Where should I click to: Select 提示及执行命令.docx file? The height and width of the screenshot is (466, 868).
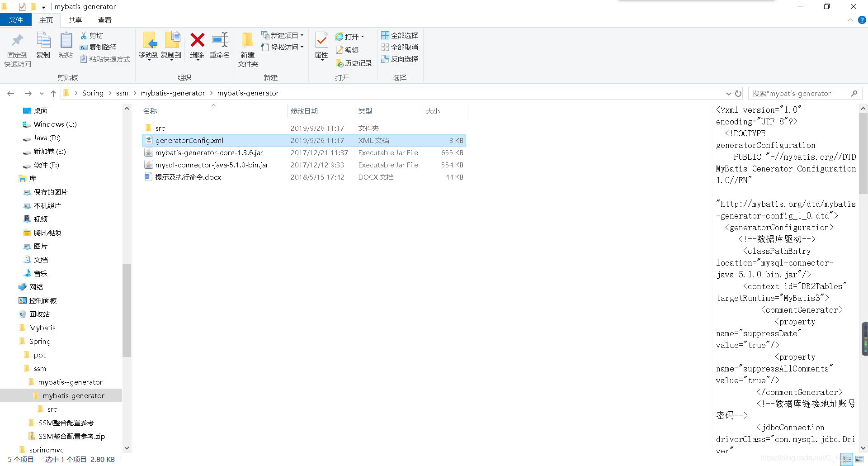pyautogui.click(x=304, y=177)
